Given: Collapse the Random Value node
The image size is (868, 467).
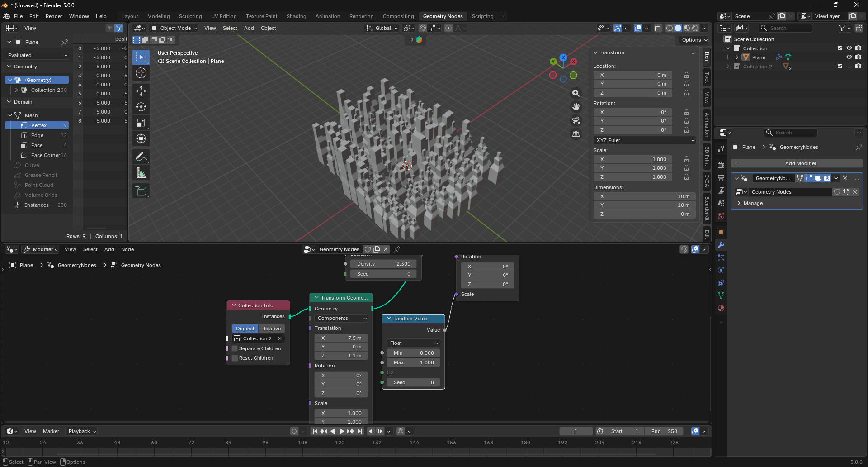Looking at the screenshot, I should tap(389, 319).
